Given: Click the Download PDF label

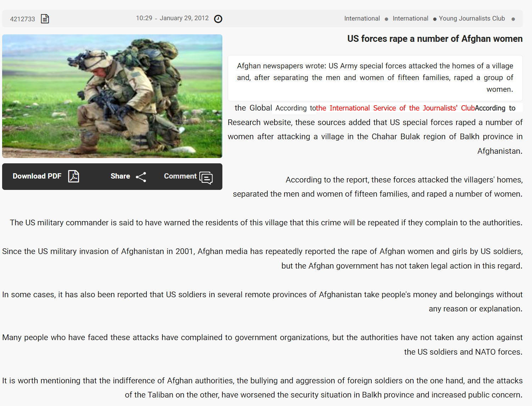Looking at the screenshot, I should (x=37, y=176).
